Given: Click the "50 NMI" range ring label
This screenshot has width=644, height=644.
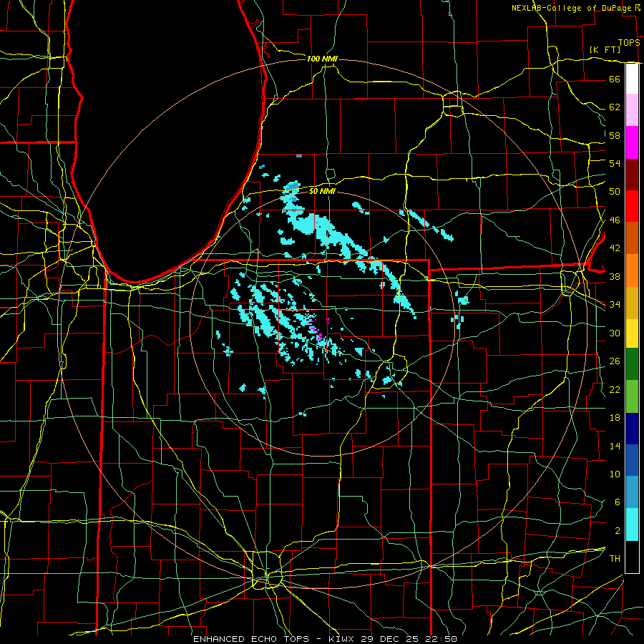Looking at the screenshot, I should (322, 191).
